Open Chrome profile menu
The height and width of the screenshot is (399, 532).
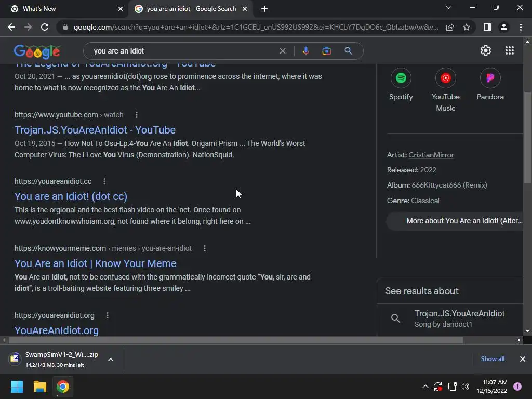point(504,27)
